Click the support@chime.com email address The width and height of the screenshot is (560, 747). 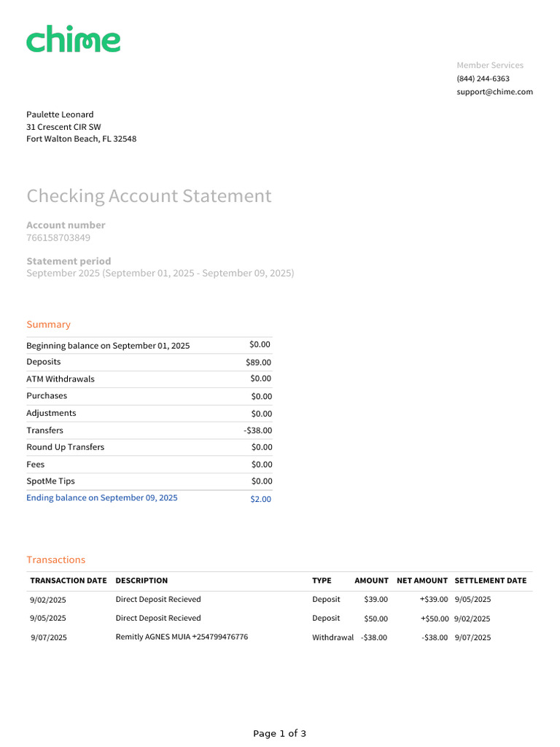(x=494, y=92)
